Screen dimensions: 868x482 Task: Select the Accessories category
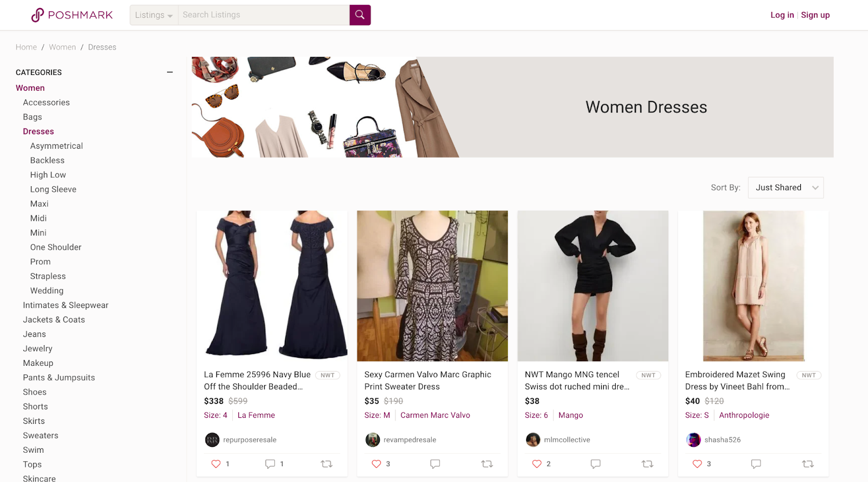tap(46, 103)
